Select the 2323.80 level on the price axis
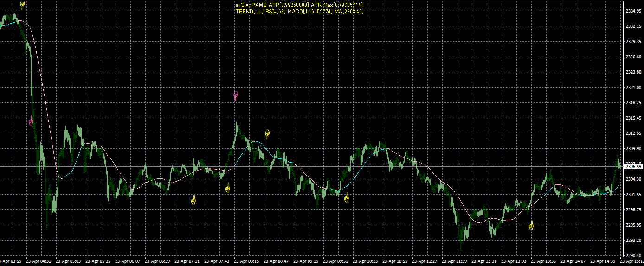 pyautogui.click(x=633, y=72)
